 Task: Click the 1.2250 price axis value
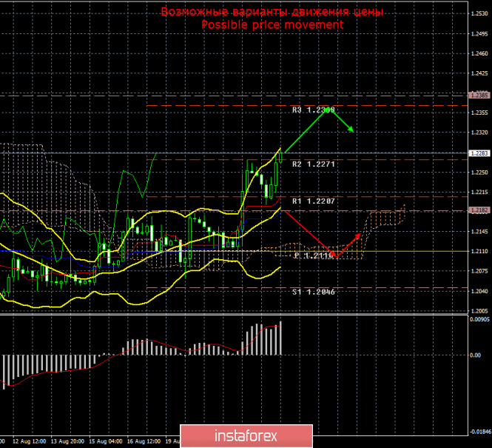coord(479,173)
